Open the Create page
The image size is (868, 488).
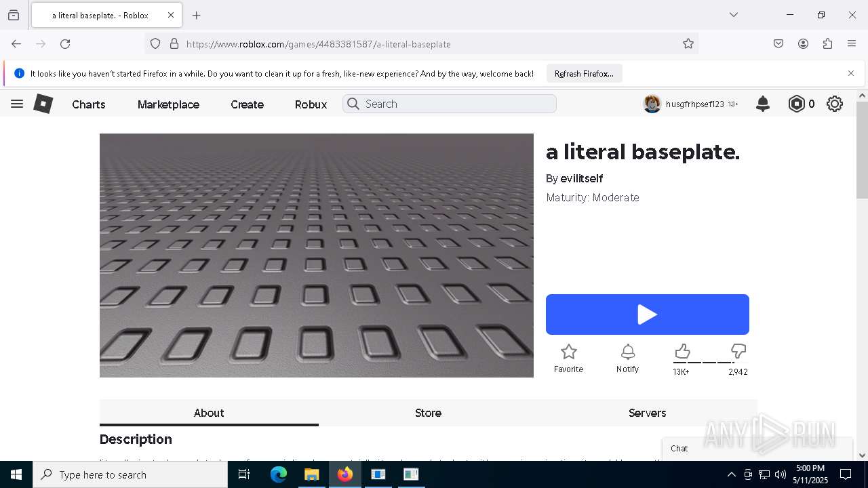(247, 104)
